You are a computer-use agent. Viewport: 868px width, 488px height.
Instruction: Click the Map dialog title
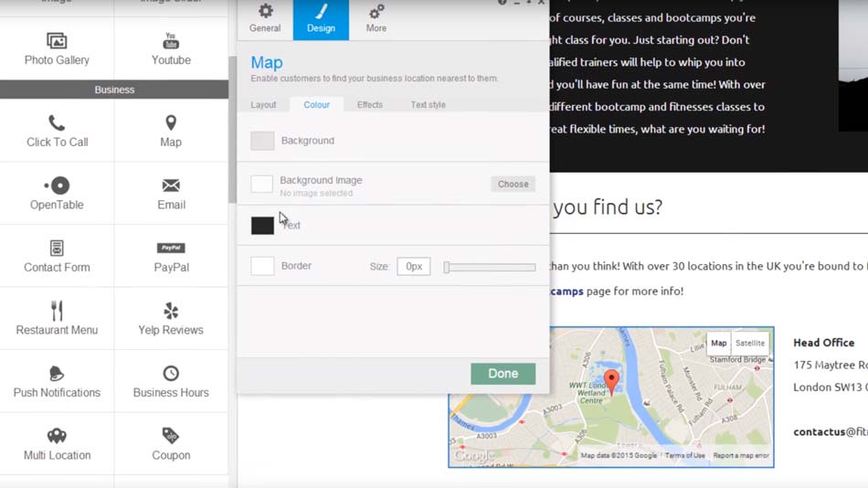pos(267,62)
